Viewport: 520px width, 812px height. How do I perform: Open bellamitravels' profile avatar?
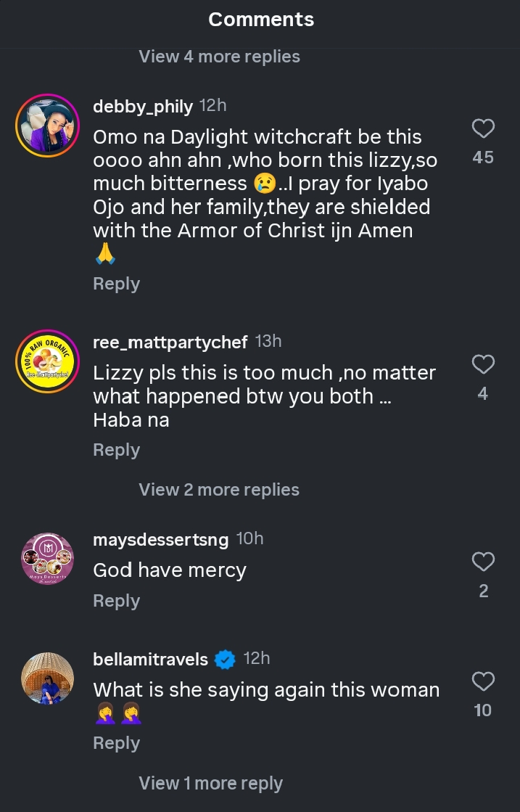(47, 679)
